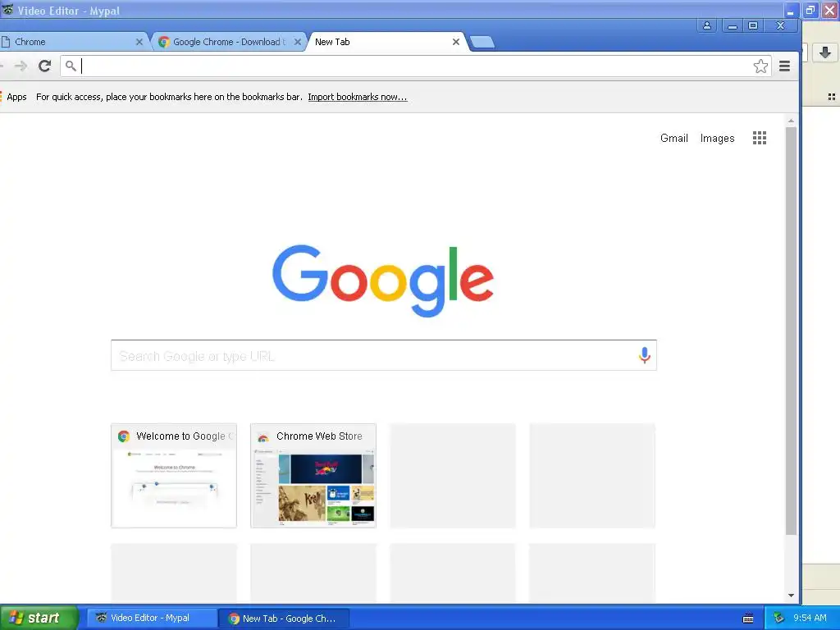This screenshot has height=630, width=840.
Task: Click the search magnifier in address bar
Action: tap(71, 66)
